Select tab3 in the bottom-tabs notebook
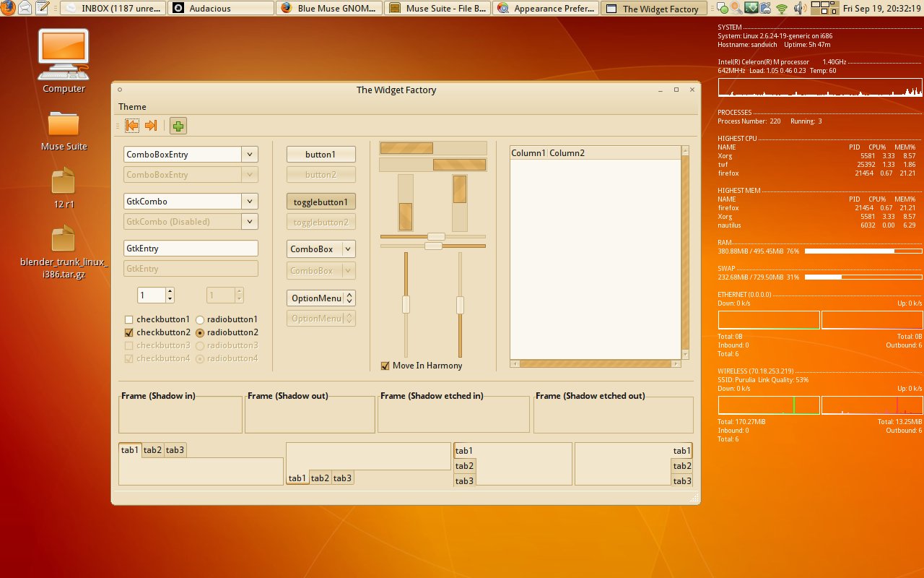Screen dimensions: 924x578 (x=342, y=478)
